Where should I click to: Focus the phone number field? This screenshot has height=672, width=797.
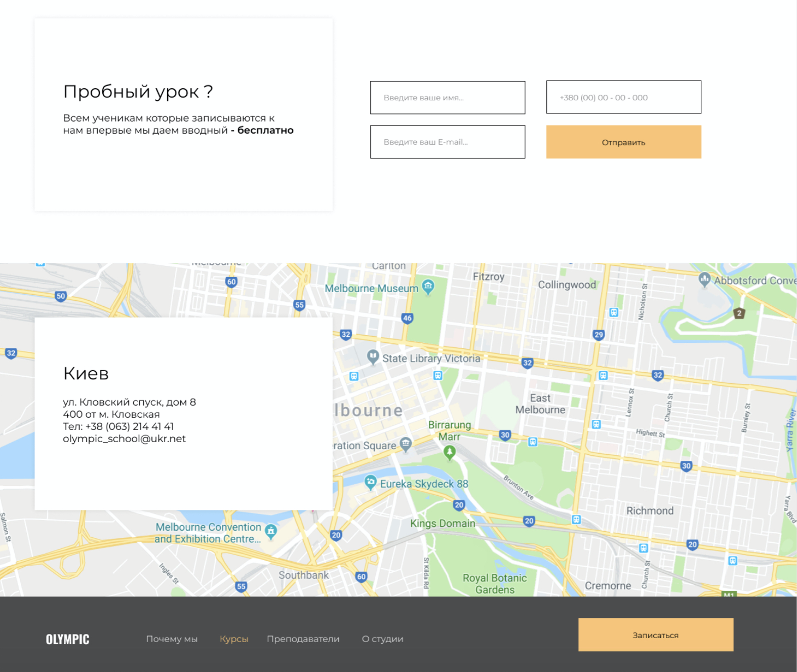624,97
